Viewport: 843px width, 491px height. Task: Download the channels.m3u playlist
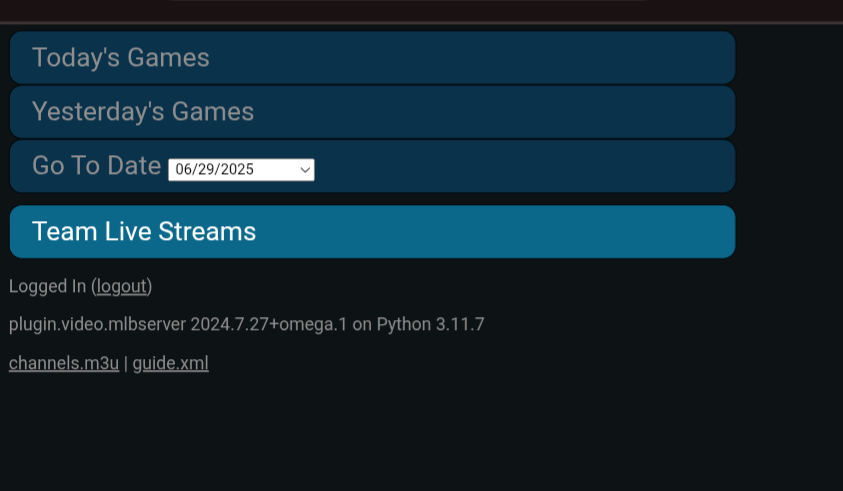(x=64, y=363)
